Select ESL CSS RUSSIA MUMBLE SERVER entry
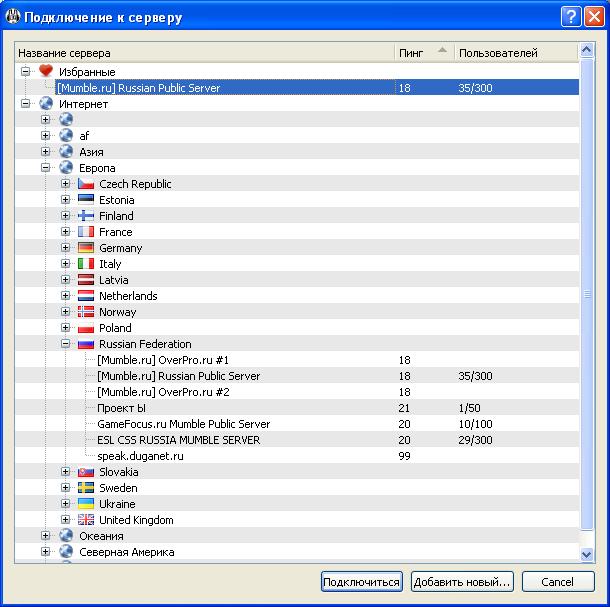 [178, 440]
